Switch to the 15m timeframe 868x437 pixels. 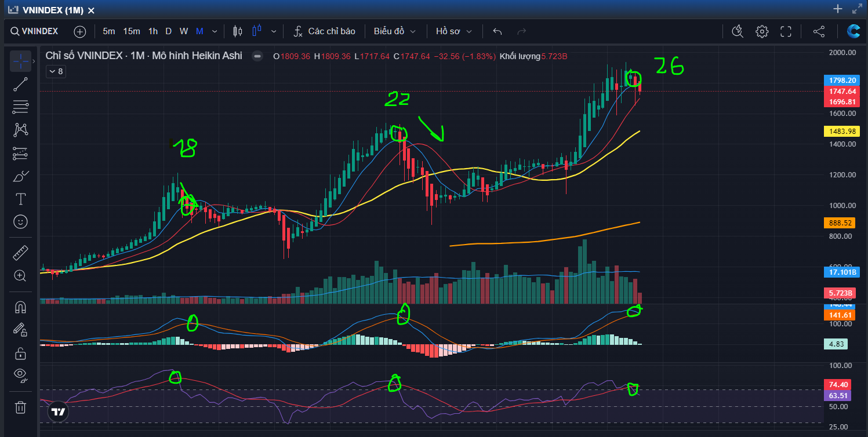coord(132,31)
